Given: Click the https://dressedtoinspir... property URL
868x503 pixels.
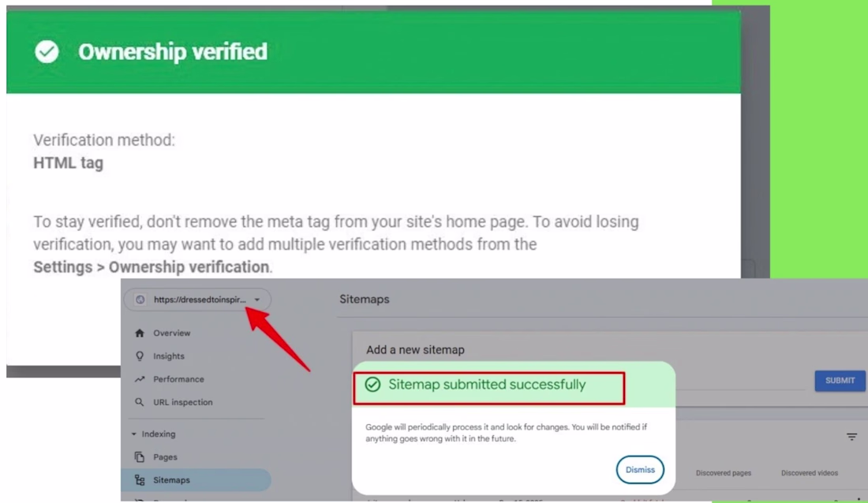Looking at the screenshot, I should [x=200, y=300].
